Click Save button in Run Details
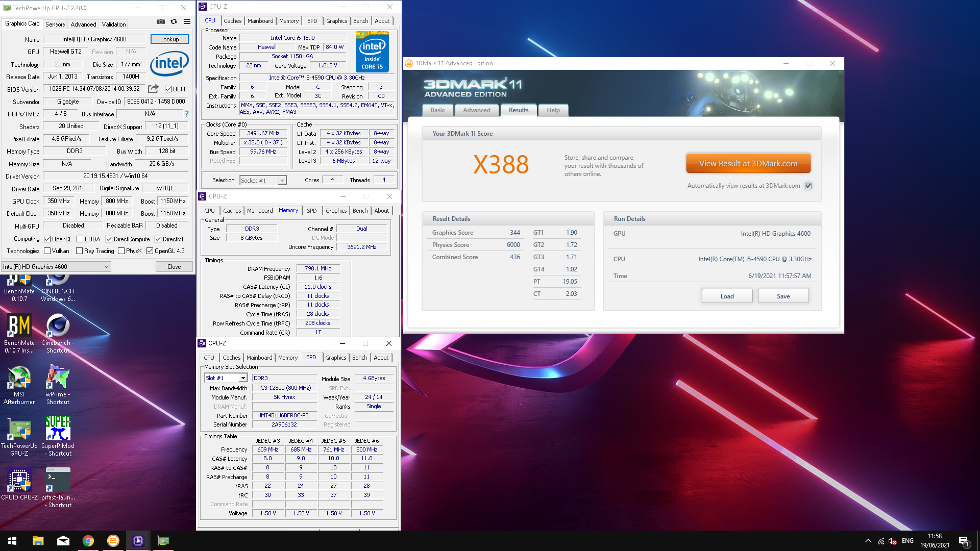Image resolution: width=980 pixels, height=551 pixels. point(783,296)
